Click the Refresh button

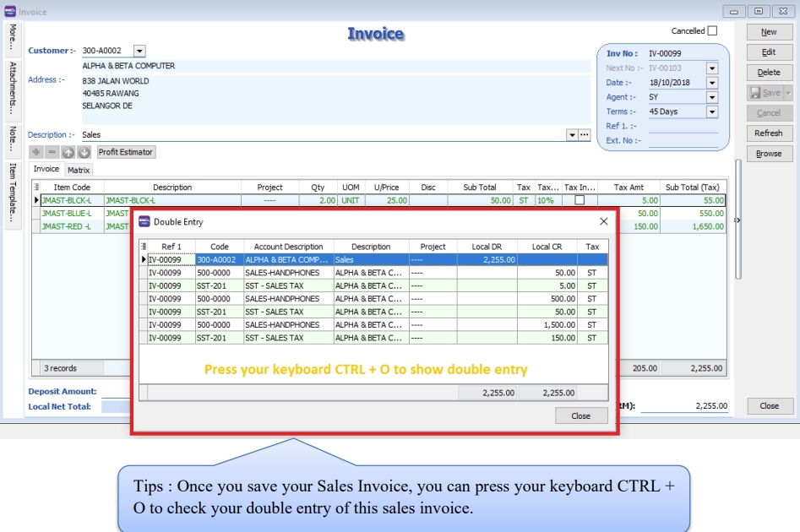coord(769,133)
